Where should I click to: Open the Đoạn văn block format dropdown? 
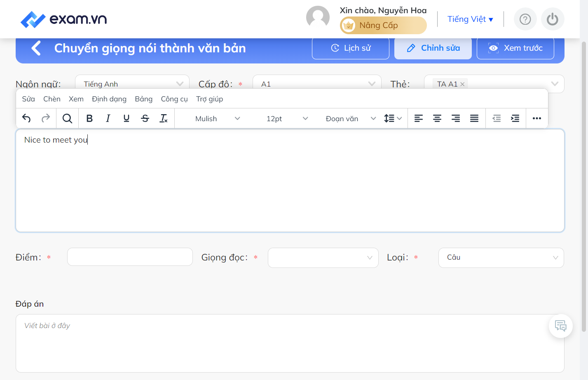(351, 118)
